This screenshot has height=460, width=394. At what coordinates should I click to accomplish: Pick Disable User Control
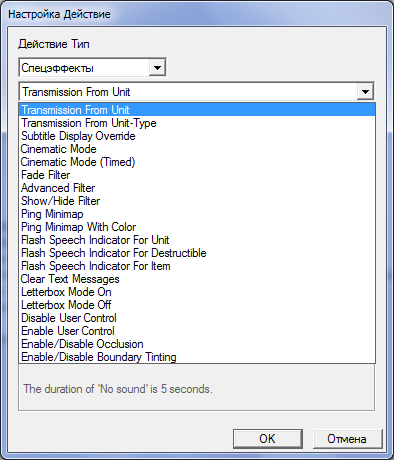click(x=197, y=318)
